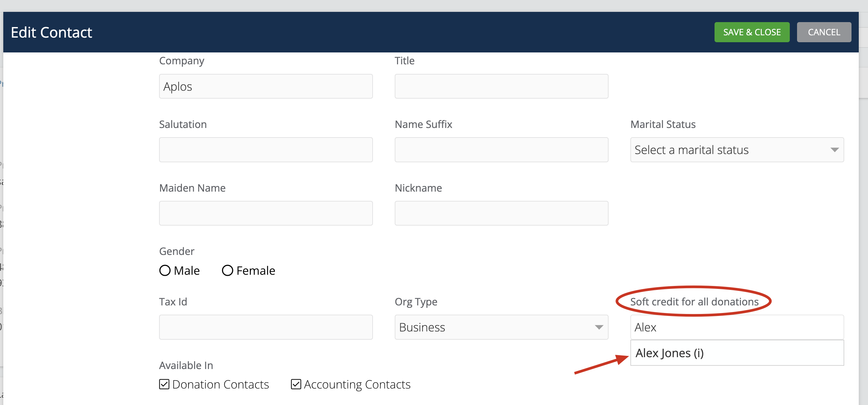Edit the Company field containing Aplos
Screen dimensions: 868x405
coord(266,86)
